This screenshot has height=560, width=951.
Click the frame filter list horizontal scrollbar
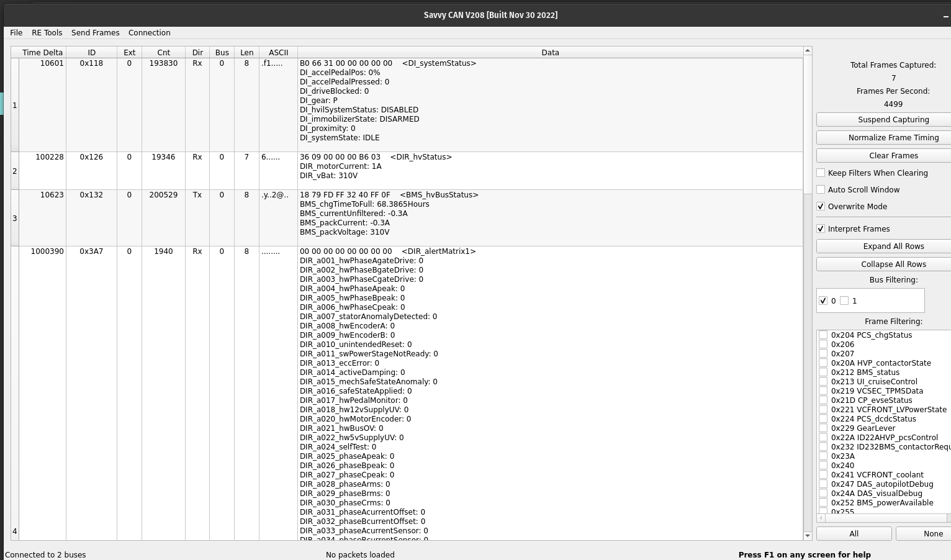(884, 518)
